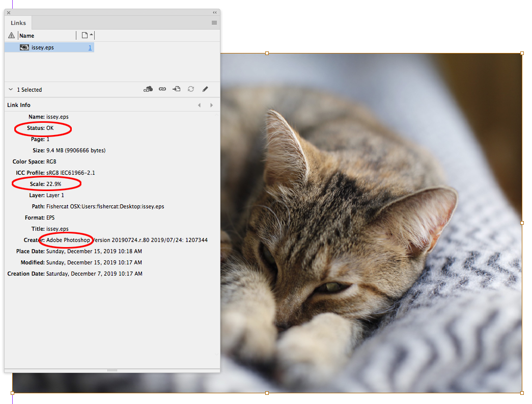Image resolution: width=532 pixels, height=404 pixels.
Task: Click the Place Date row value
Action: pos(94,251)
